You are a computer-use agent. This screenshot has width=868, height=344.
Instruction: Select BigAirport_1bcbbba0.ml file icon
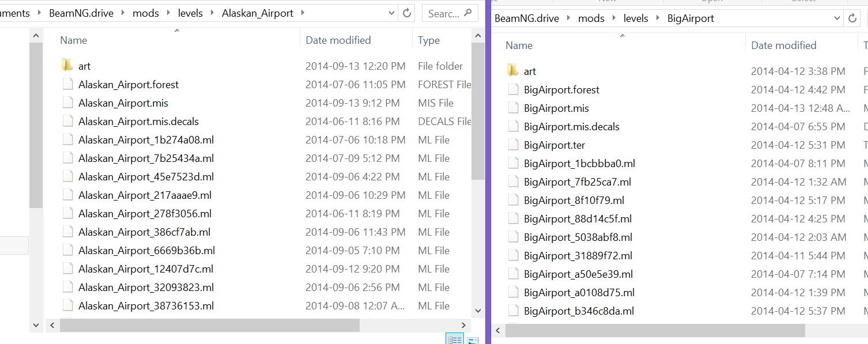pyautogui.click(x=514, y=164)
